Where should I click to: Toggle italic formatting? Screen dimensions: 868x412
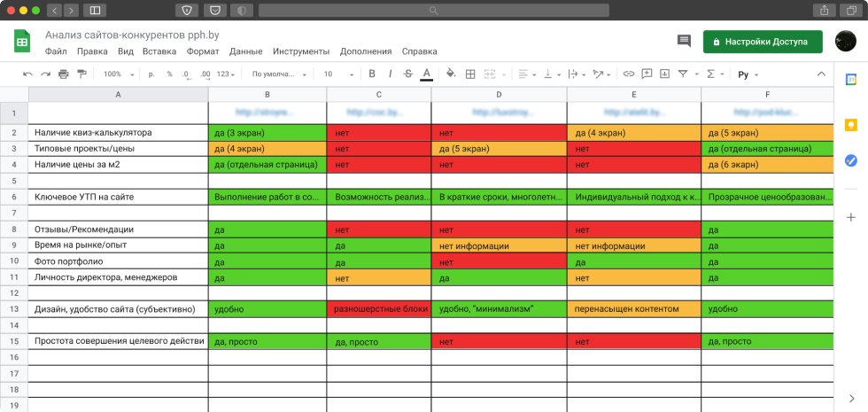point(390,74)
